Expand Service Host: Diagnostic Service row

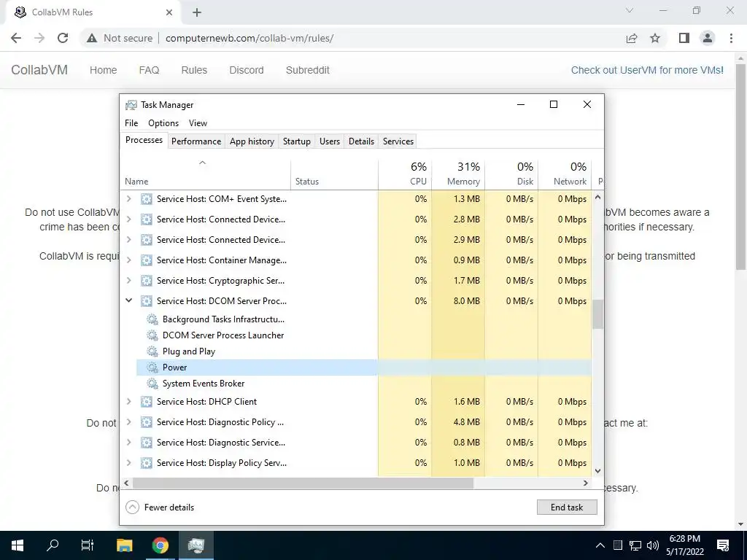coord(128,443)
